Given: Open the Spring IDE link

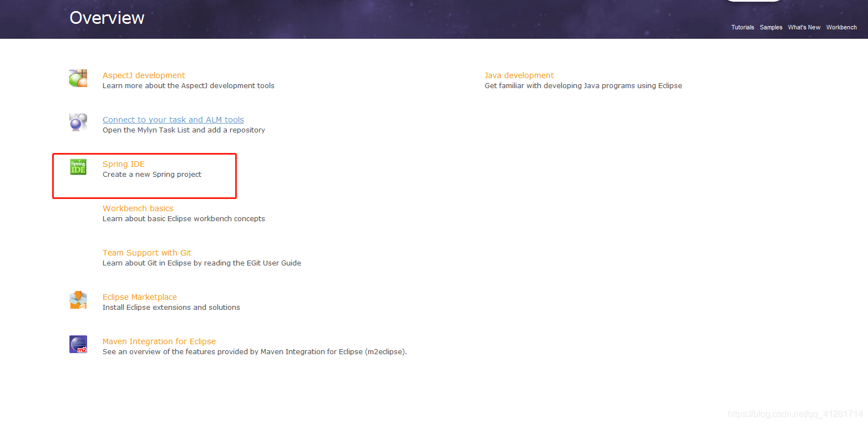Looking at the screenshot, I should [x=124, y=164].
